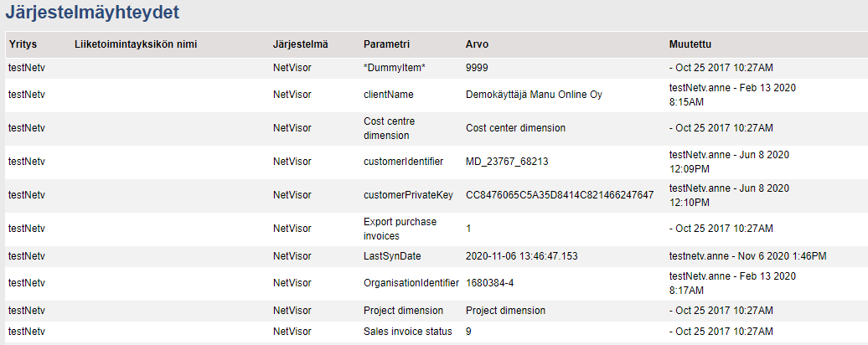Viewport: 868px width, 345px height.
Task: Select the OrganisationIdentifier value 1680384-4
Action: (494, 283)
